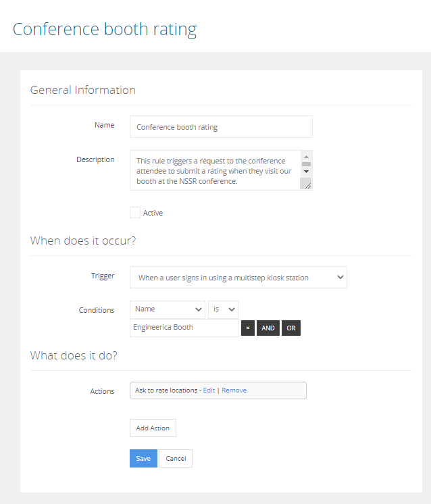Grab the Description box resize handle
This screenshot has width=431, height=504.
pos(307,184)
